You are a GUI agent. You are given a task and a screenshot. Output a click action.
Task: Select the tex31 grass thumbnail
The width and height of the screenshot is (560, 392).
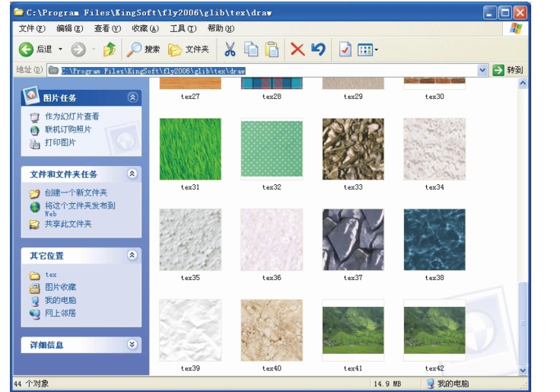[190, 149]
